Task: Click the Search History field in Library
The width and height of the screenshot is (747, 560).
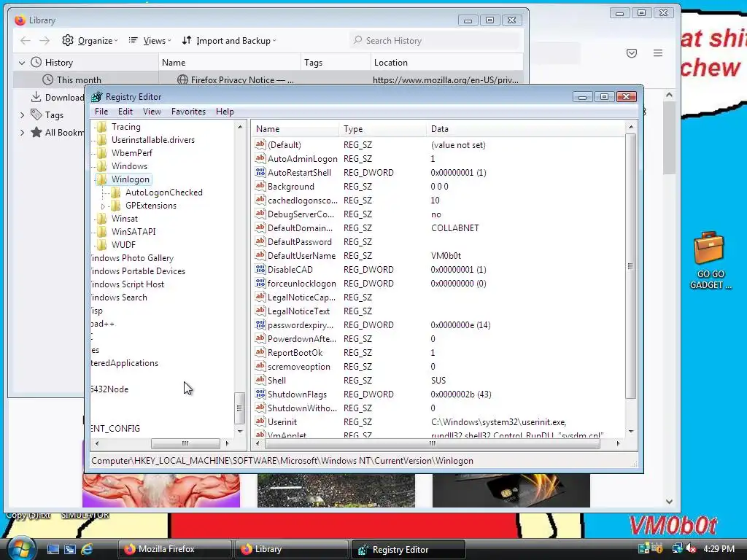Action: pos(435,41)
